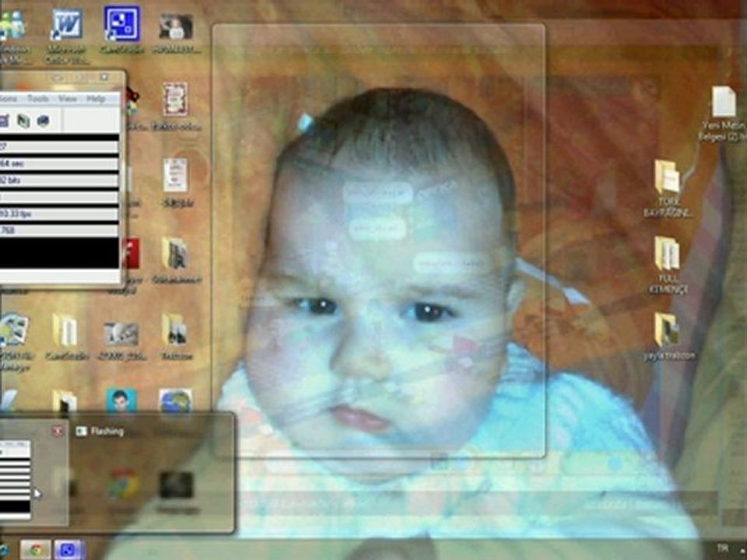
Task: Click the TR language indicator in the tray
Action: (723, 548)
